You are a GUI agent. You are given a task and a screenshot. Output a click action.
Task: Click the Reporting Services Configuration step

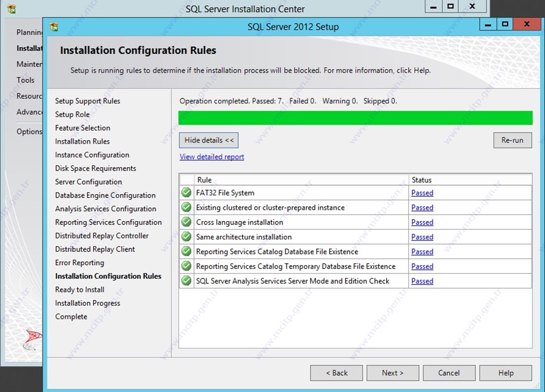(108, 222)
